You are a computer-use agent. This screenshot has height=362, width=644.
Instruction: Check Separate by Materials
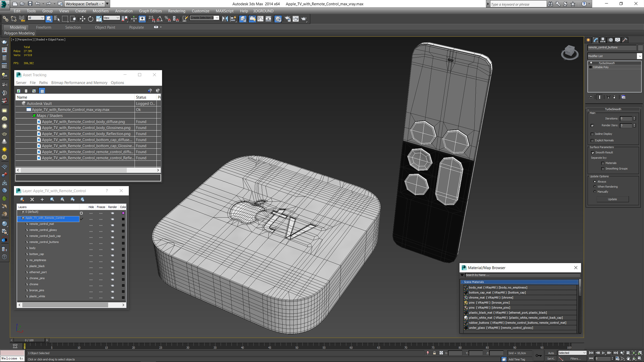(x=603, y=163)
